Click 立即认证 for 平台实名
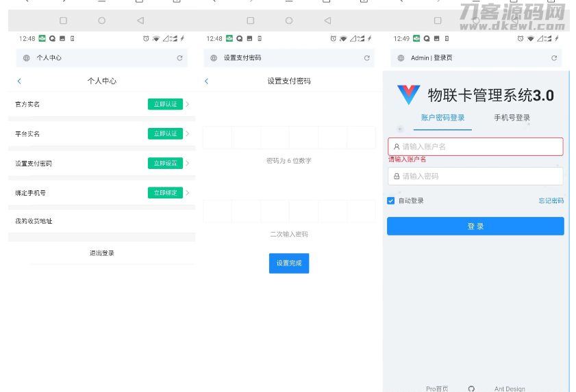 pyautogui.click(x=165, y=133)
